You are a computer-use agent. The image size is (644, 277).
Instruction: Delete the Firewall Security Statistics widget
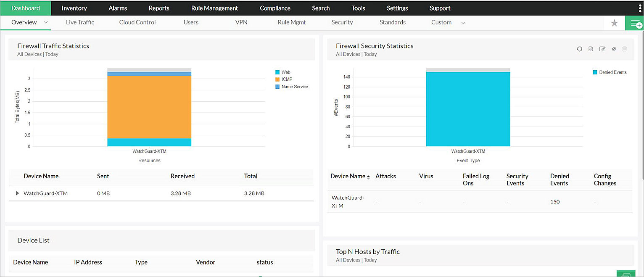(x=625, y=49)
